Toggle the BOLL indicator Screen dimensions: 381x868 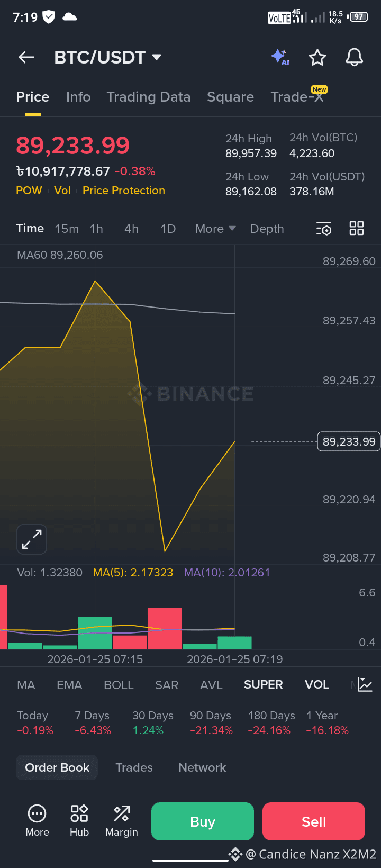coord(119,685)
